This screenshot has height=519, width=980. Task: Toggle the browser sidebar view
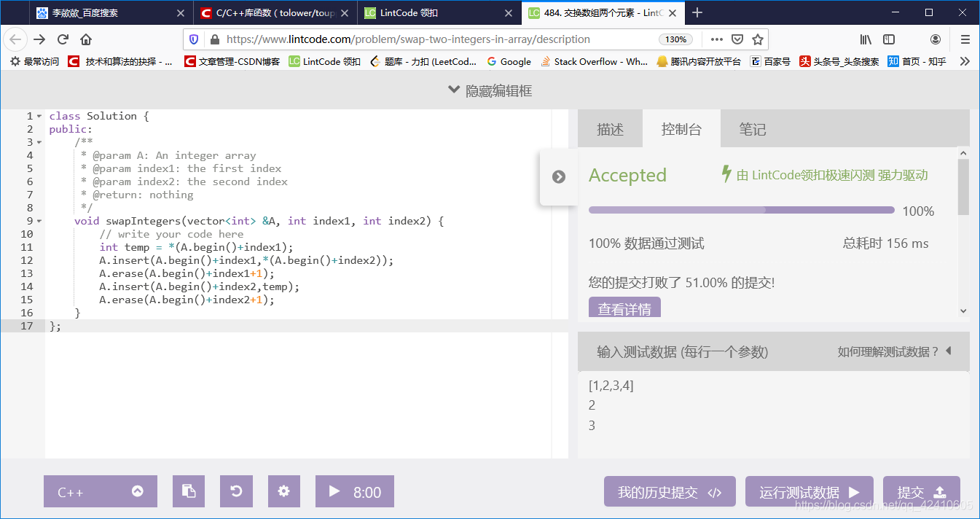(x=888, y=40)
